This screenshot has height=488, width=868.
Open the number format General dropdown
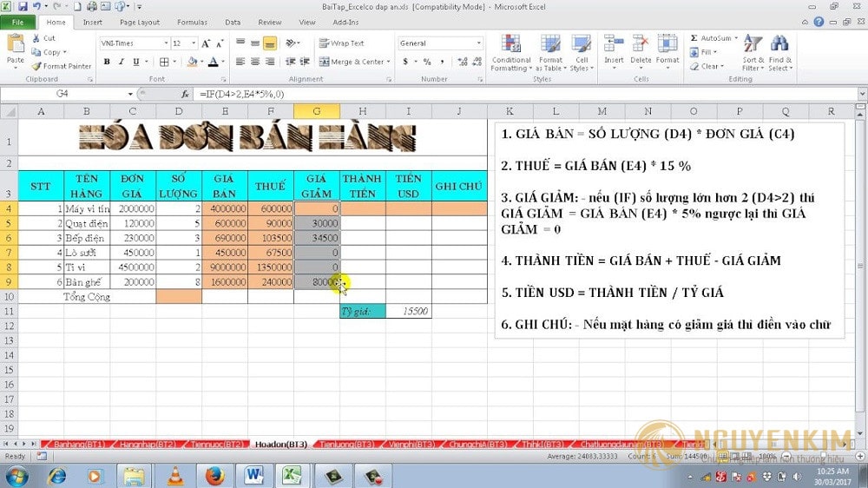tap(478, 43)
